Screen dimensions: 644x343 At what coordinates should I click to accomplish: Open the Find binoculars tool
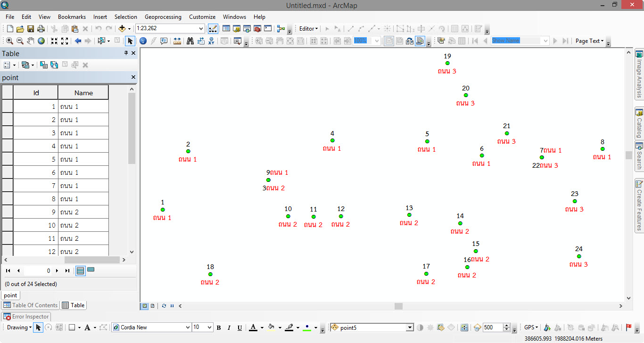click(190, 41)
